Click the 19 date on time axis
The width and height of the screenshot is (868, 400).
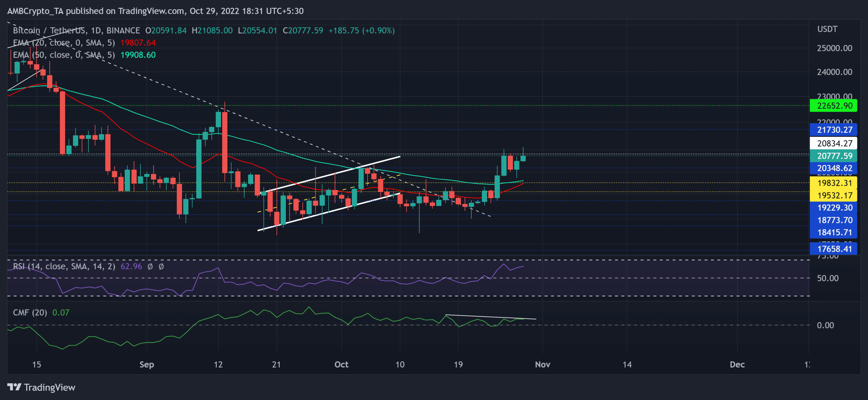(458, 364)
